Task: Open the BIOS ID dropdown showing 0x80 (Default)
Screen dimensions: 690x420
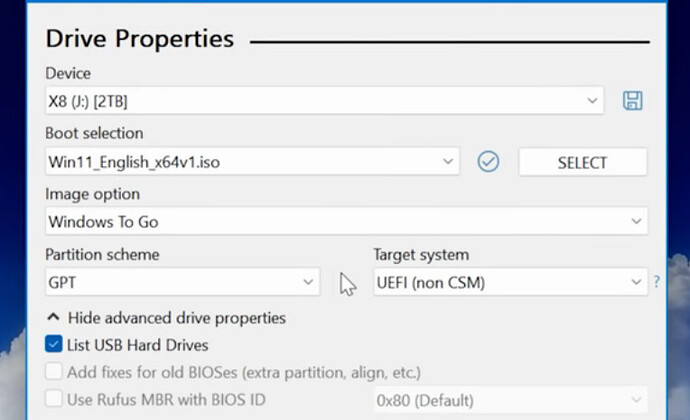Action: (x=510, y=399)
